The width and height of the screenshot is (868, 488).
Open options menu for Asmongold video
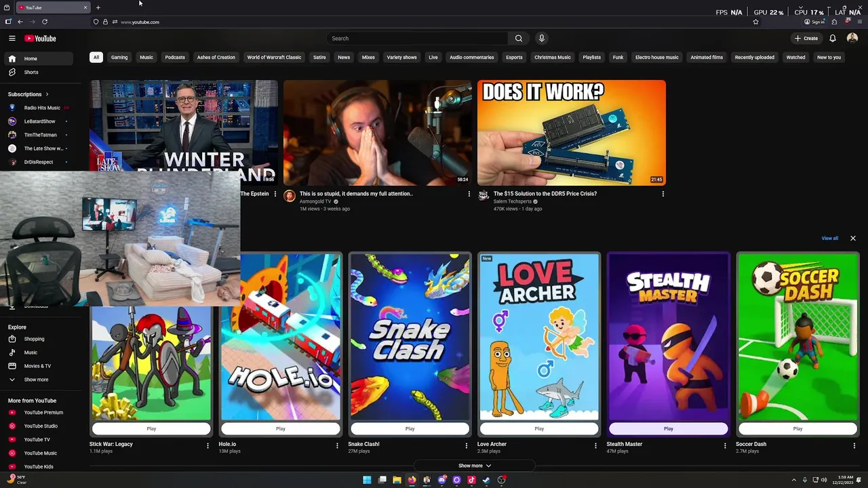(x=469, y=194)
